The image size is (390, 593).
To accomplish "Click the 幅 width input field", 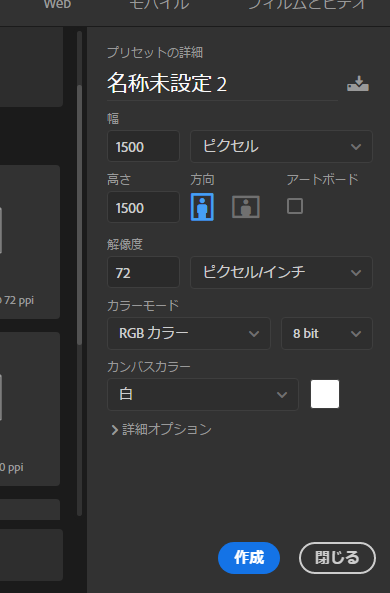I will (x=143, y=146).
